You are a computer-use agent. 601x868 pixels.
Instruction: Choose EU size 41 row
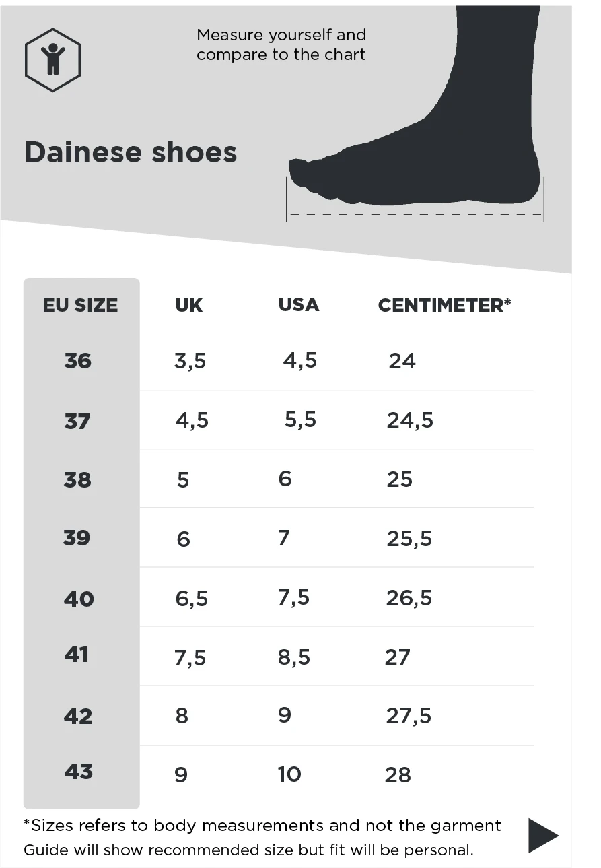pyautogui.click(x=77, y=655)
